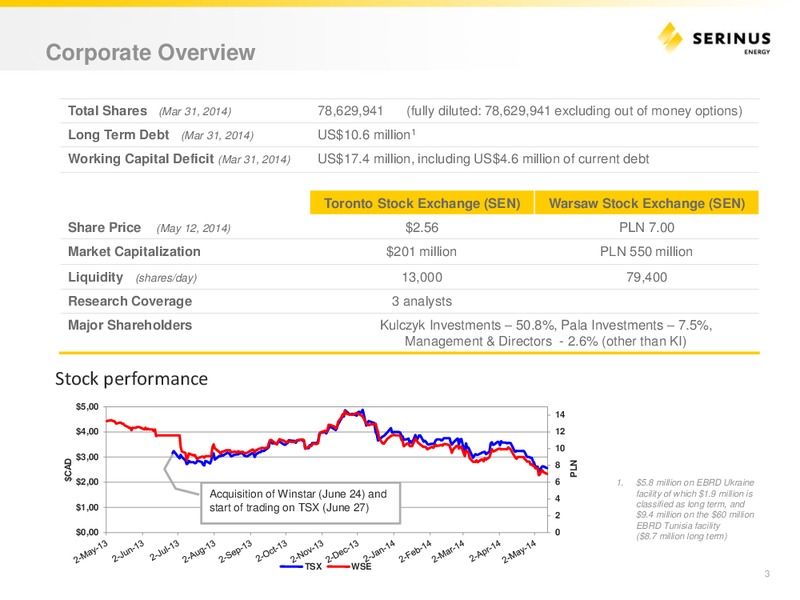
Task: Select the Working Capital Deficit label
Action: [141, 159]
